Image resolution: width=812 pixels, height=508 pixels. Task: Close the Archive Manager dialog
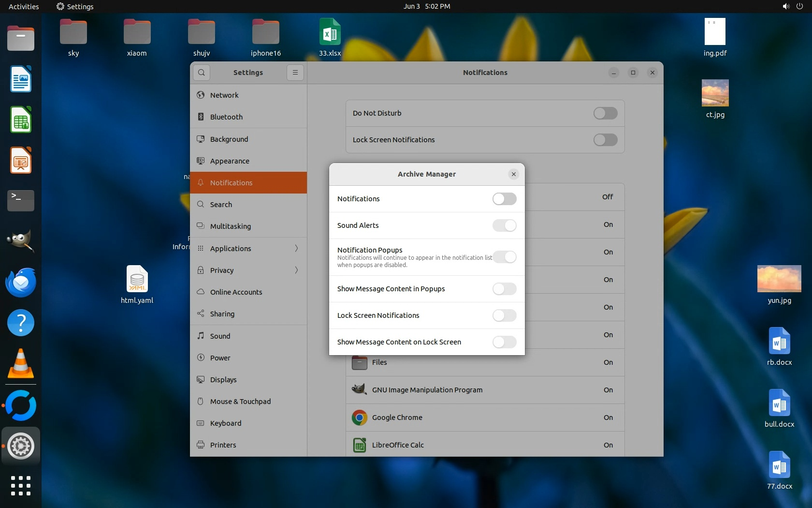click(x=514, y=174)
